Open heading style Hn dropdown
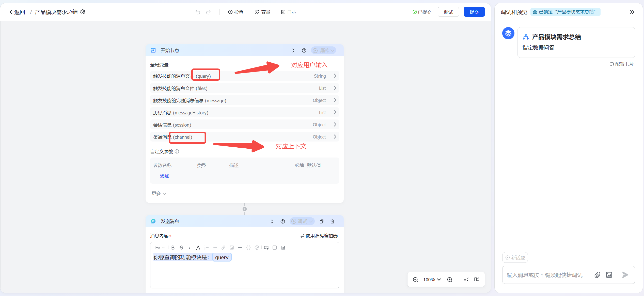 point(160,248)
